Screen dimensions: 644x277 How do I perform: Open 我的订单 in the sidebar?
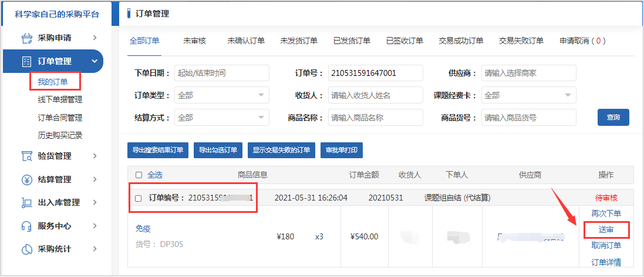(x=53, y=81)
